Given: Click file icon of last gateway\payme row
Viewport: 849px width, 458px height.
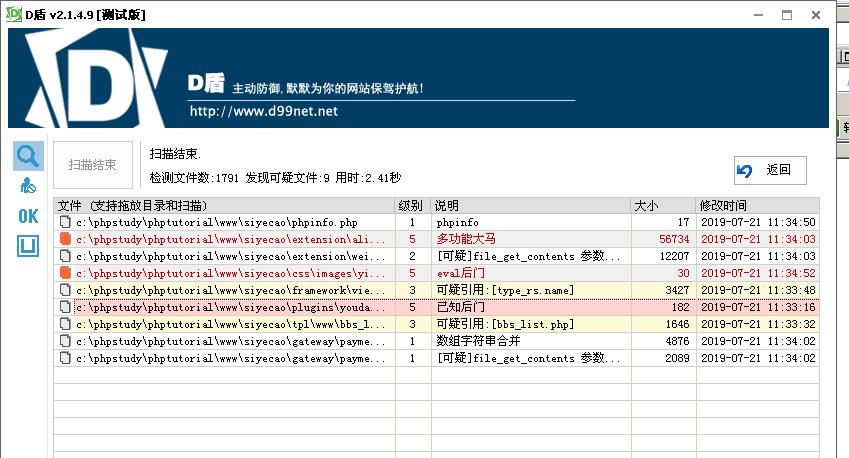Looking at the screenshot, I should (66, 358).
